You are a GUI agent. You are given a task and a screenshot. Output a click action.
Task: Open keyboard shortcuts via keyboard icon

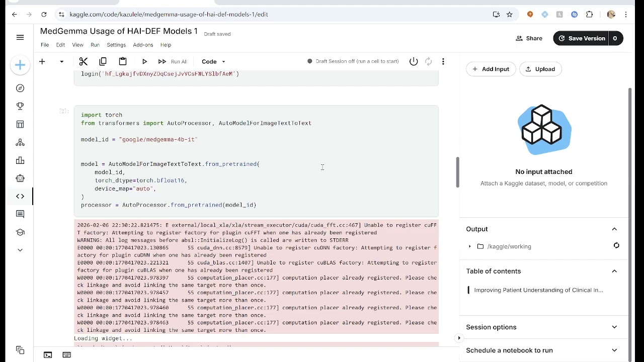tap(66, 355)
